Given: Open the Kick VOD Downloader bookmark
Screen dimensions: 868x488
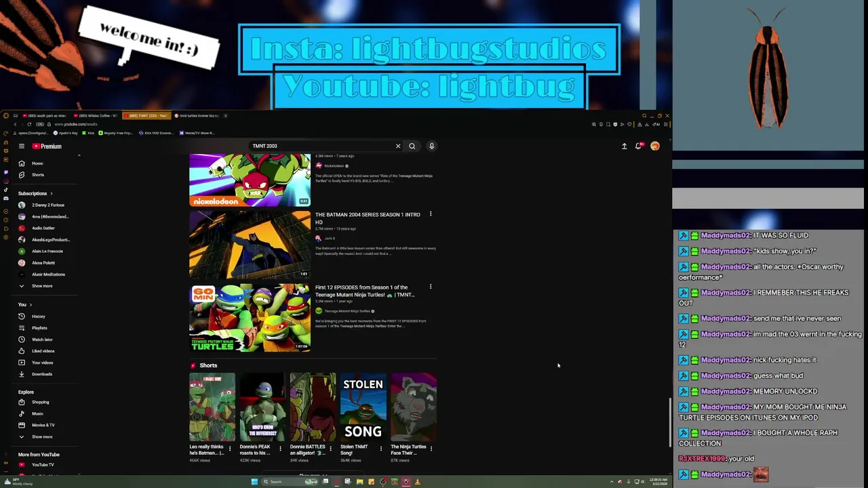Looking at the screenshot, I should pos(157,133).
